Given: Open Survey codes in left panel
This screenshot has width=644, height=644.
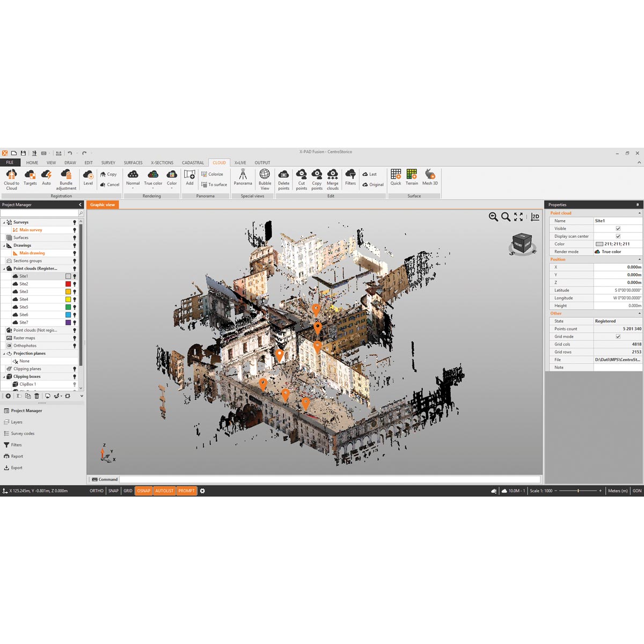Looking at the screenshot, I should pyautogui.click(x=23, y=434).
